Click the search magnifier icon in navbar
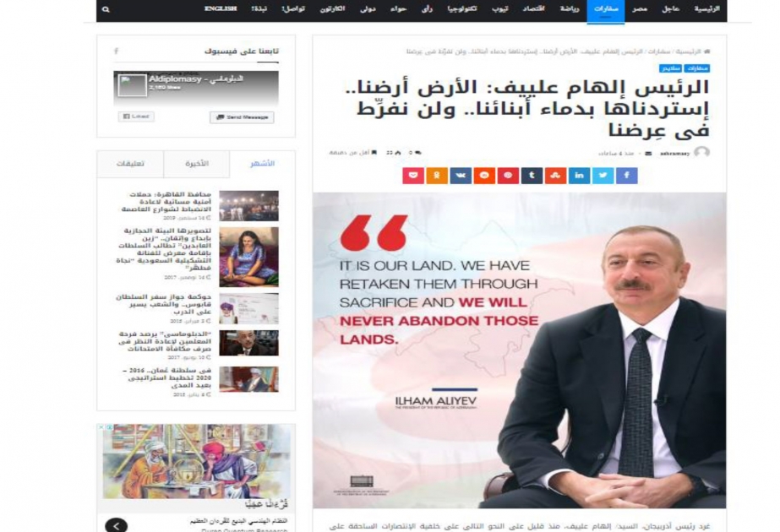The image size is (780, 532). tap(106, 9)
